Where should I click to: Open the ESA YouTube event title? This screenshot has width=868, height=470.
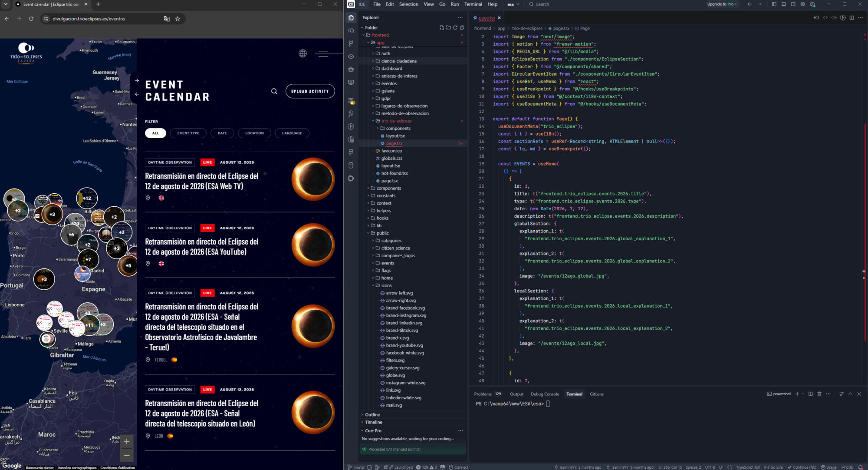tap(201, 247)
